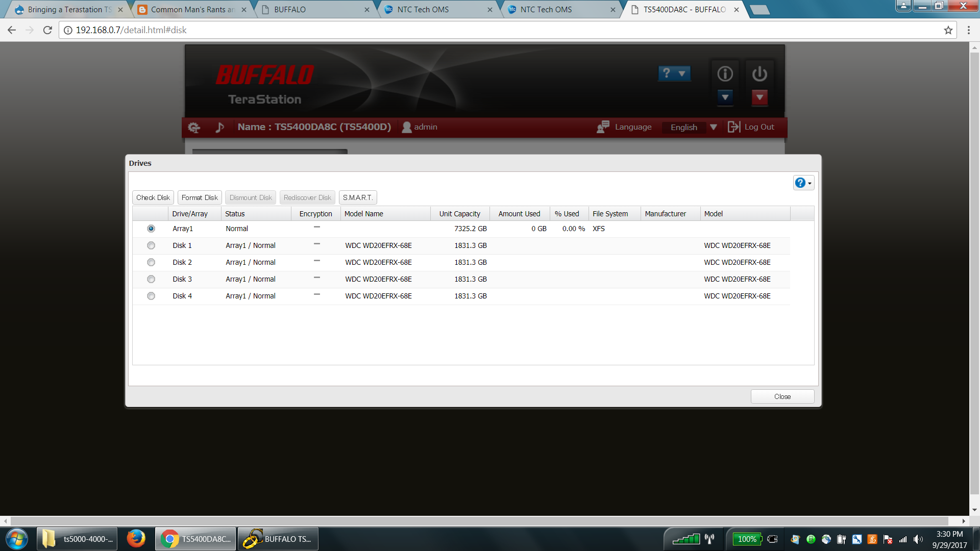
Task: Expand the blue question mark help dropdown
Action: tap(674, 73)
